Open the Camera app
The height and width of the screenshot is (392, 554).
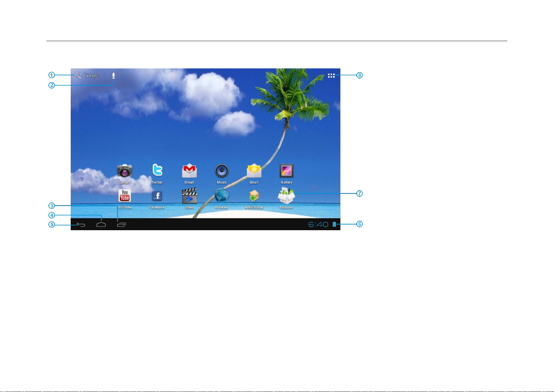[x=125, y=171]
